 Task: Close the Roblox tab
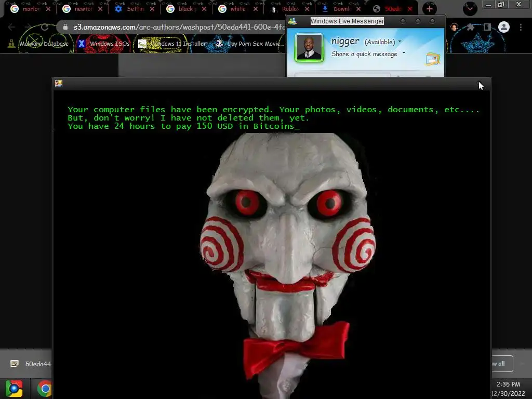307,9
